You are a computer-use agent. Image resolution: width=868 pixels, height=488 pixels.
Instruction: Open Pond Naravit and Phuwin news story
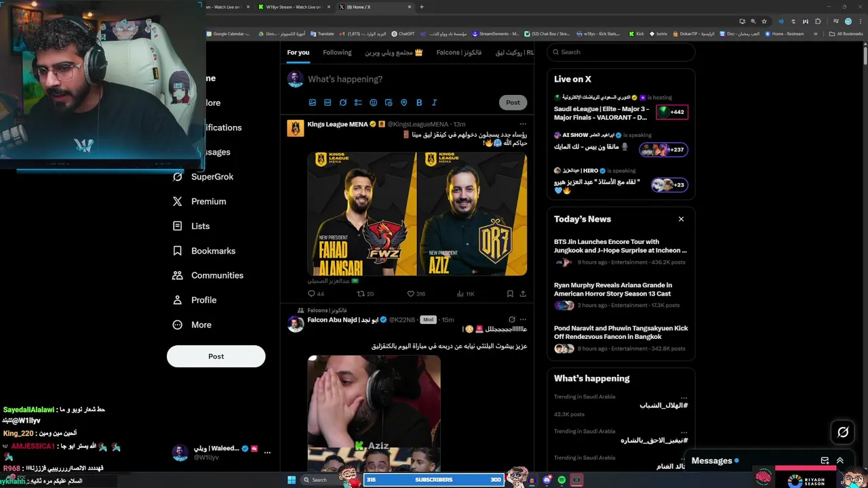[620, 338]
